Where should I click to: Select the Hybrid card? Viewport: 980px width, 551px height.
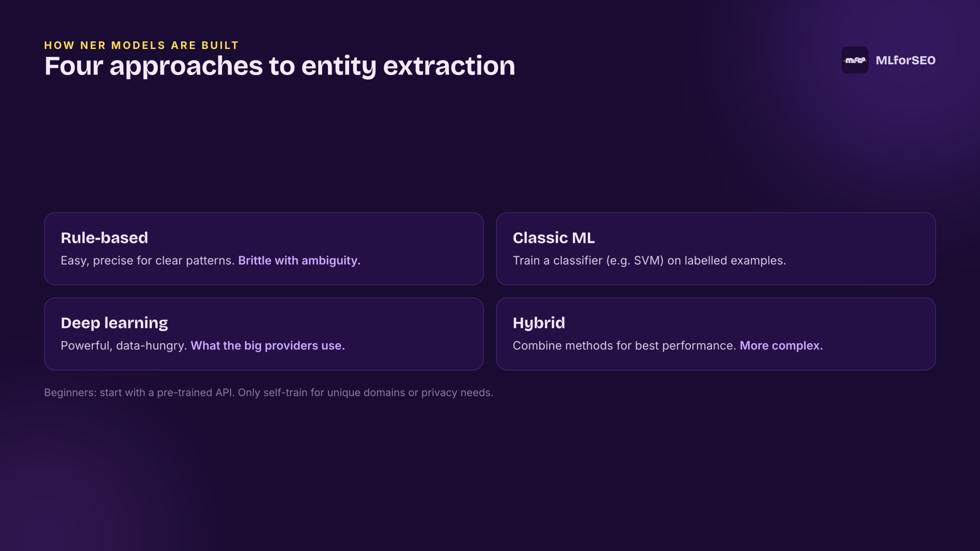point(716,334)
